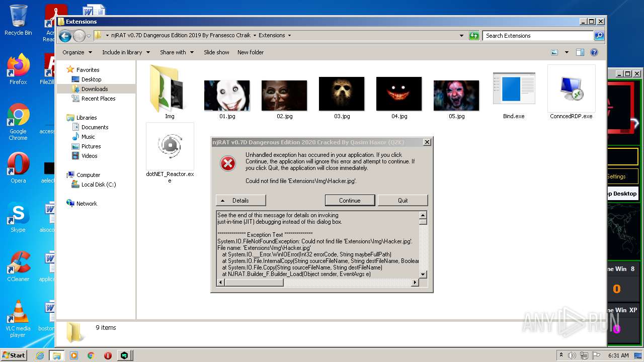The image size is (644, 362).
Task: Select Favorites in the navigation pane
Action: tap(88, 70)
